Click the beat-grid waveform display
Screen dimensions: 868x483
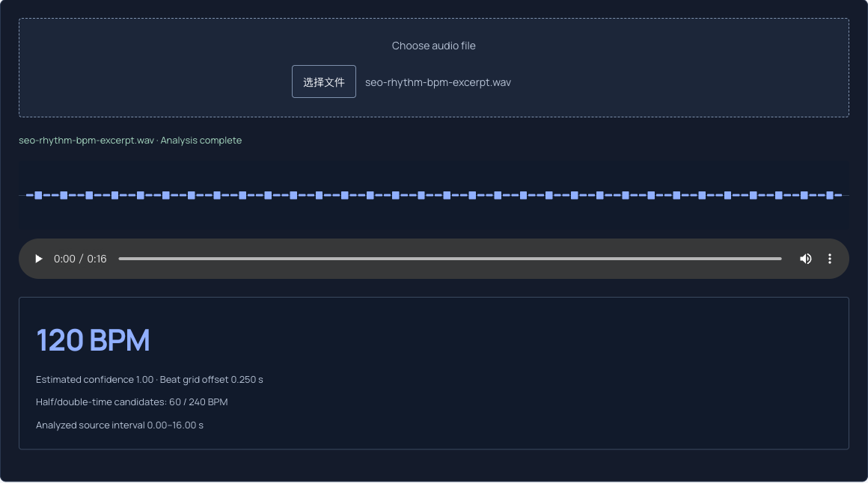(433, 195)
